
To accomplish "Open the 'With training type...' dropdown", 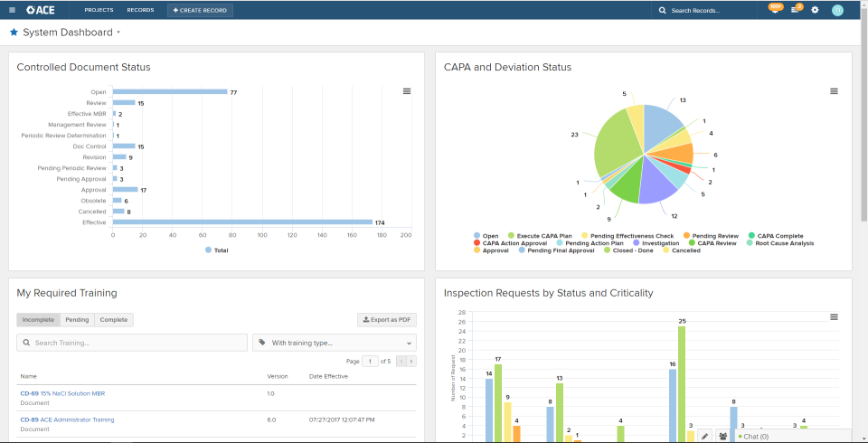I will pos(335,343).
